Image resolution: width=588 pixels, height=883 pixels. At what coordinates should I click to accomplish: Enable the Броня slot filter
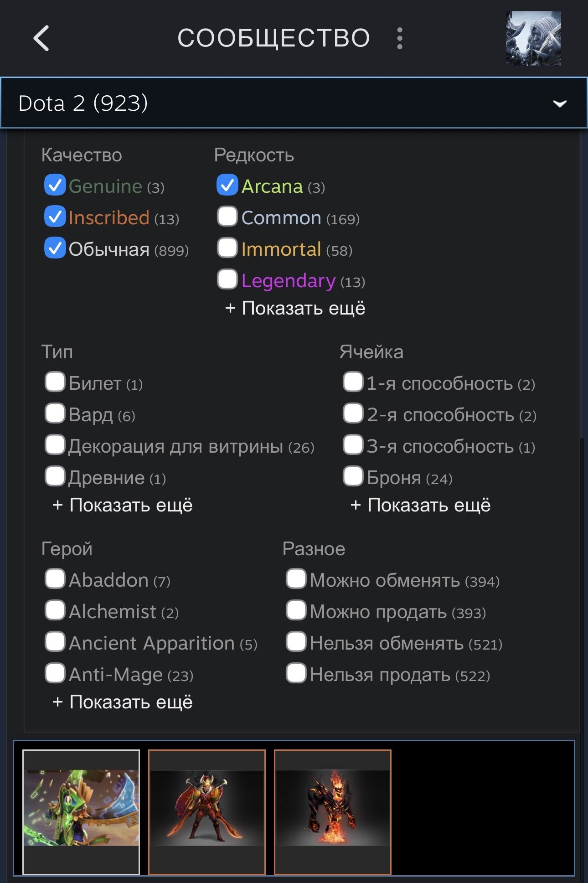pyautogui.click(x=352, y=477)
